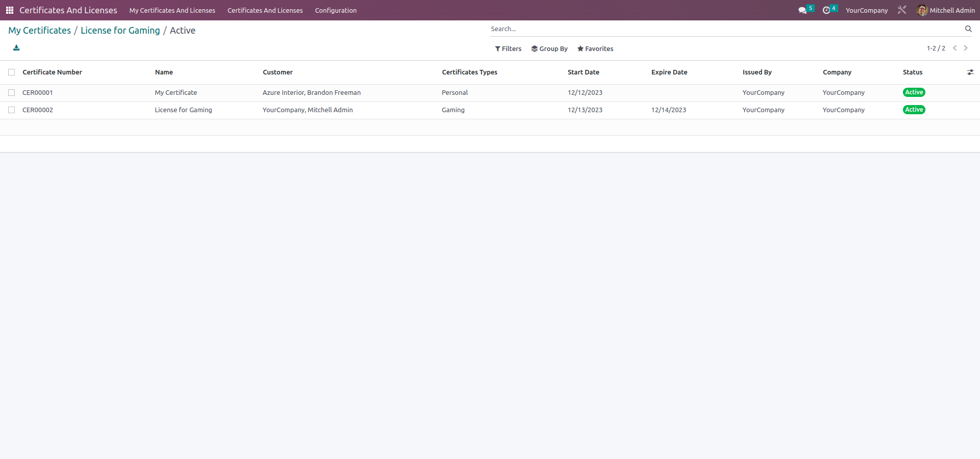Image resolution: width=980 pixels, height=459 pixels.
Task: Sort by Customer column header
Action: [278, 72]
